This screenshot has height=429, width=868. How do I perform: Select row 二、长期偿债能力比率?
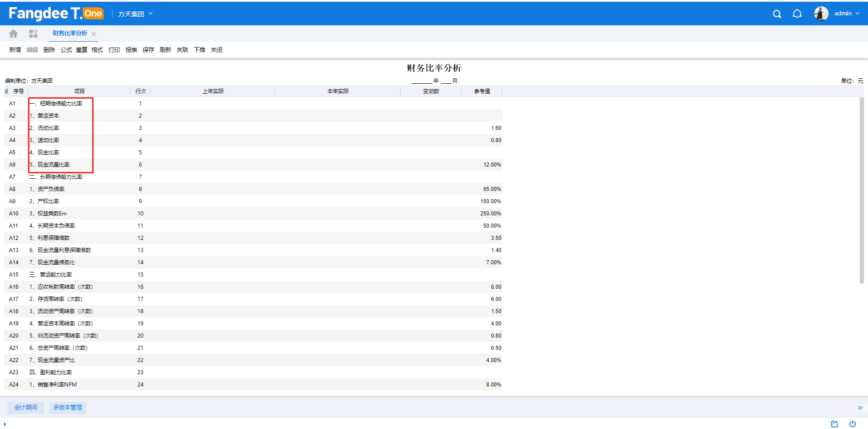(253, 177)
